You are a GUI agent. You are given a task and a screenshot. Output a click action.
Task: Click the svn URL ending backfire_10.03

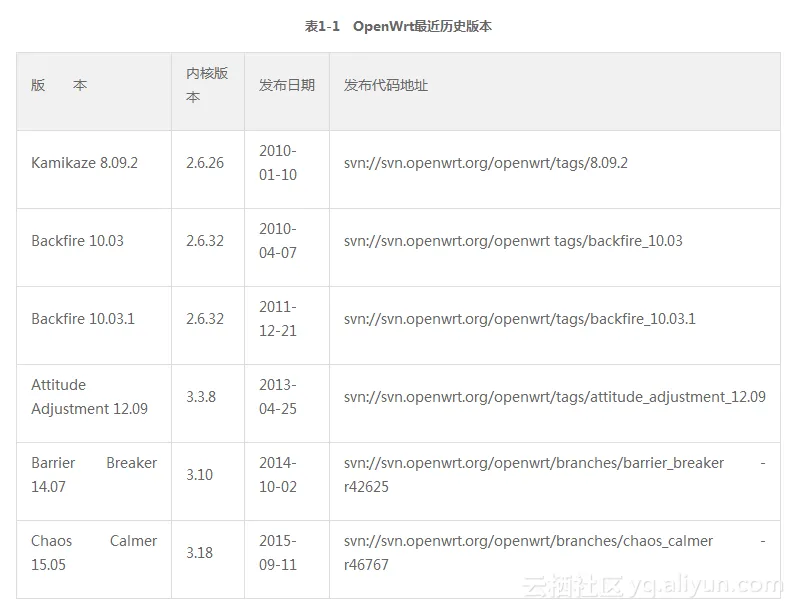pos(513,241)
